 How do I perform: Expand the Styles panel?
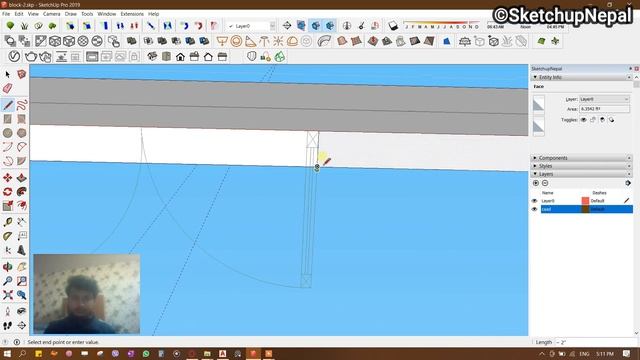tap(535, 166)
